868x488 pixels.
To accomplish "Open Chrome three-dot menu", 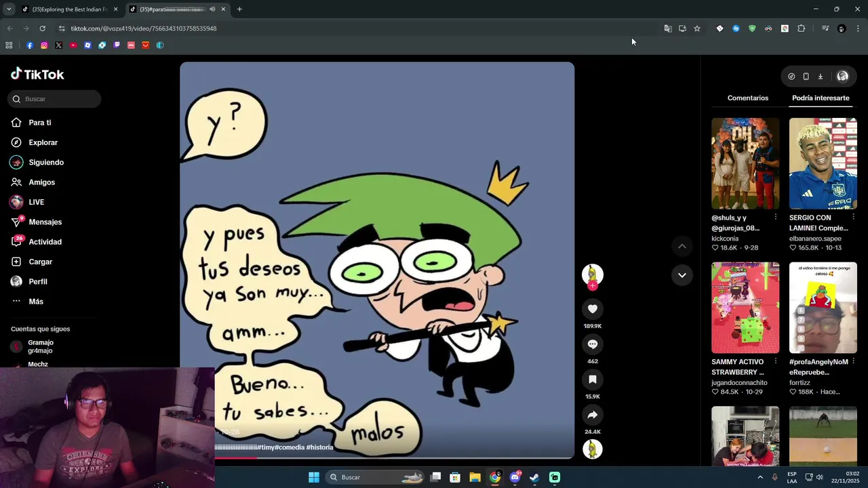I will pyautogui.click(x=858, y=28).
